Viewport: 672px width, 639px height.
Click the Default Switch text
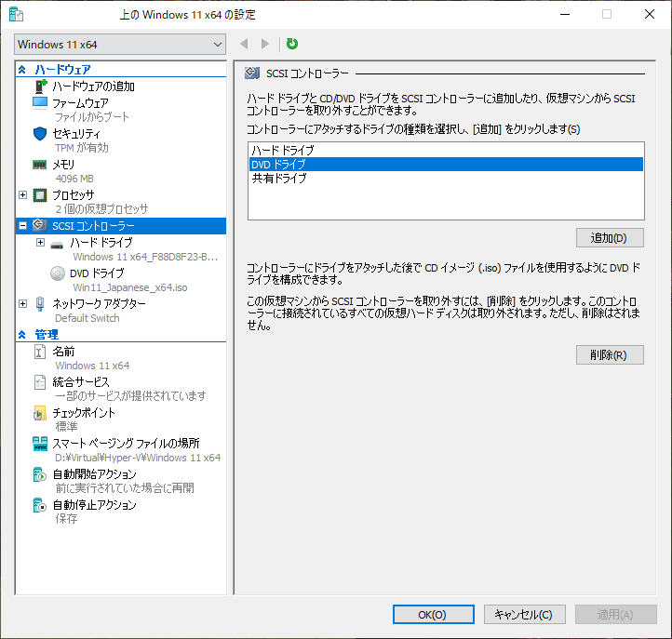tap(87, 318)
